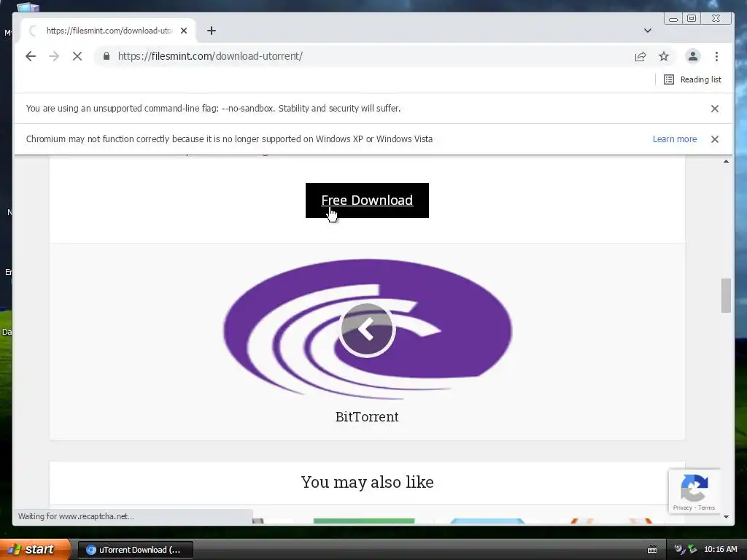
Task: Close the filesmint download-utorrent tab
Action: pyautogui.click(x=184, y=31)
